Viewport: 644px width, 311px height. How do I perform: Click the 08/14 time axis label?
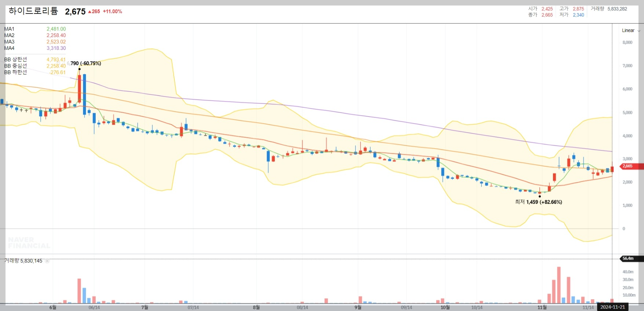[302, 308]
